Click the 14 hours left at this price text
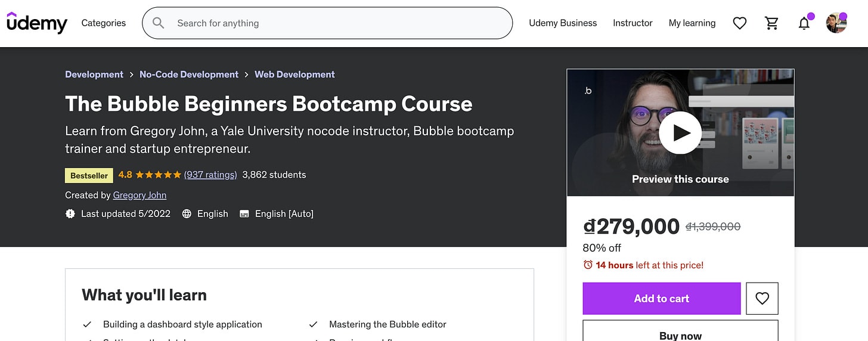 pyautogui.click(x=650, y=265)
